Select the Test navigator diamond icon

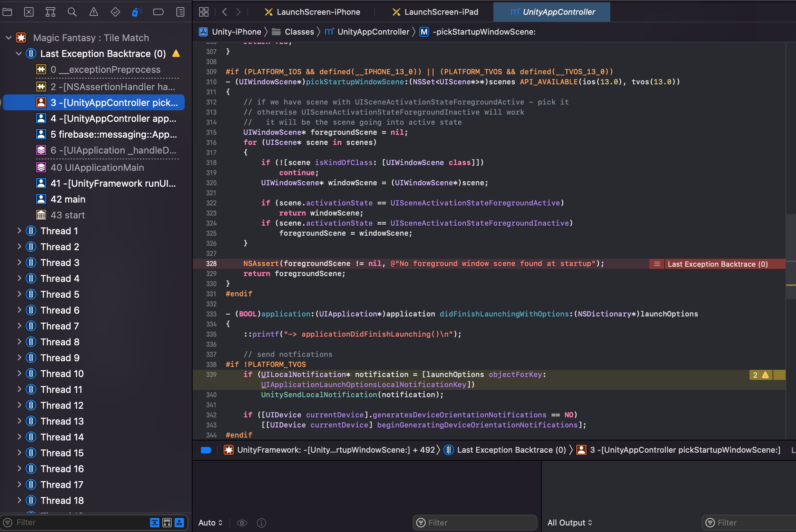[x=115, y=12]
